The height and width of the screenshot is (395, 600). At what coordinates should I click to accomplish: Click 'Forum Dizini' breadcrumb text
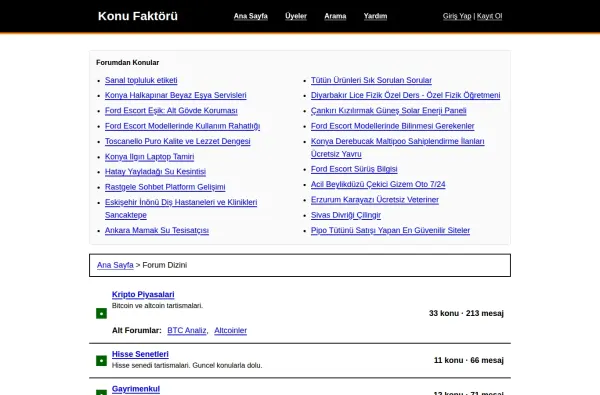point(165,265)
